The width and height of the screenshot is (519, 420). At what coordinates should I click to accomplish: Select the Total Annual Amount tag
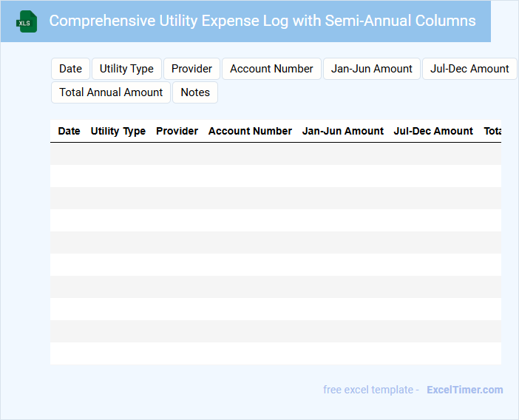pos(111,92)
